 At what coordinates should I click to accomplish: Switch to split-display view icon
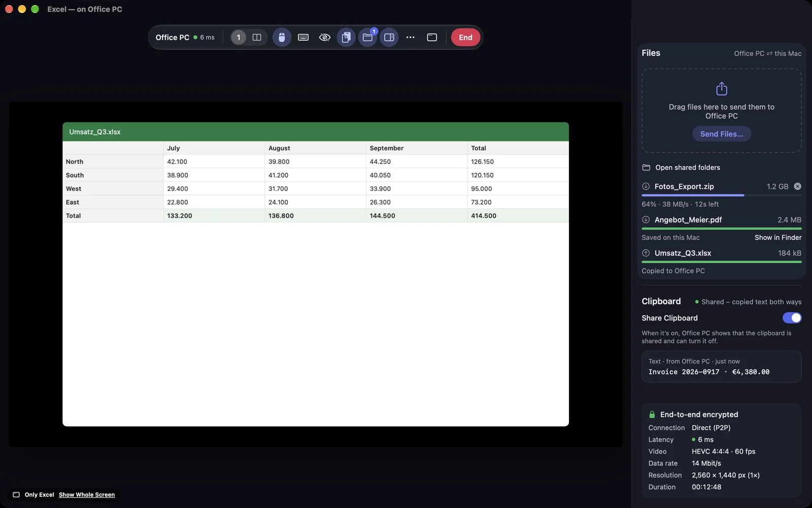pyautogui.click(x=257, y=38)
